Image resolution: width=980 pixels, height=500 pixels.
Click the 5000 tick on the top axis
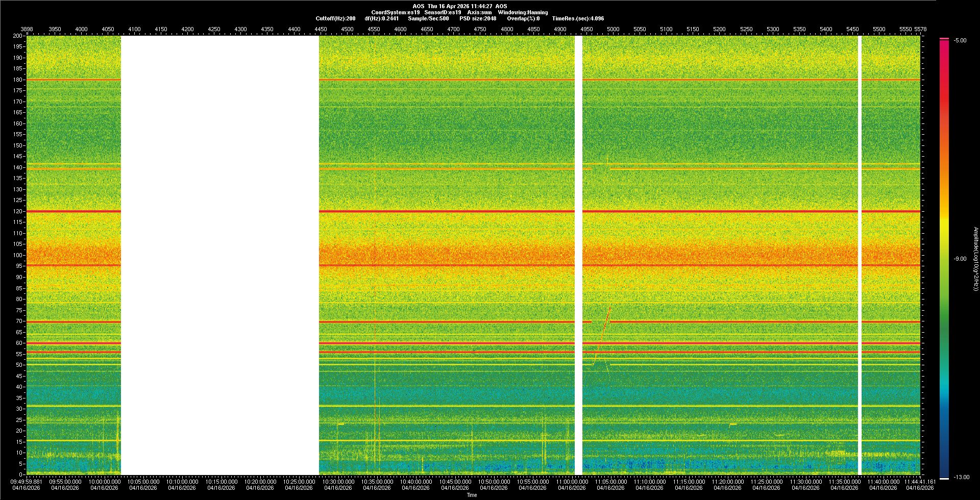pyautogui.click(x=613, y=29)
